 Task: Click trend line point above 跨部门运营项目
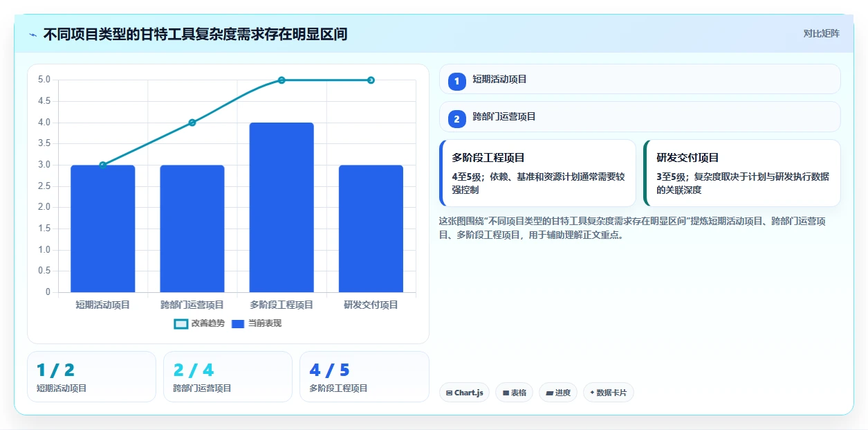pos(192,123)
